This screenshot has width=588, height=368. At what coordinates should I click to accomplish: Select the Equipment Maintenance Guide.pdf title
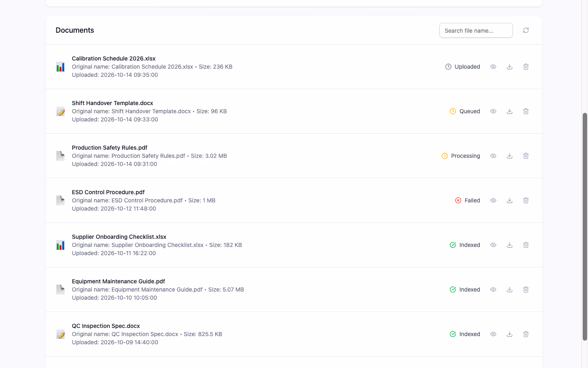pyautogui.click(x=118, y=281)
